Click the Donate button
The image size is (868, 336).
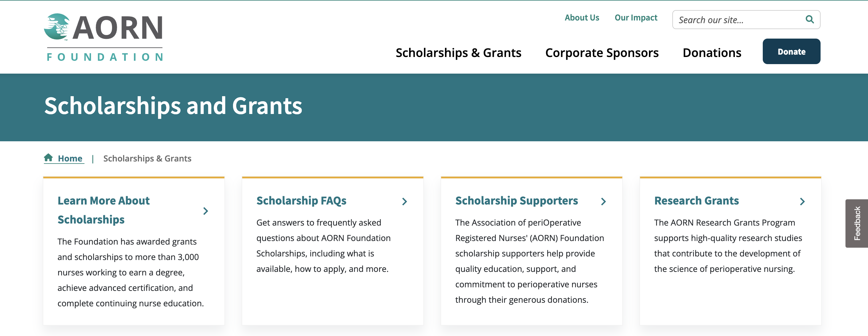tap(791, 51)
